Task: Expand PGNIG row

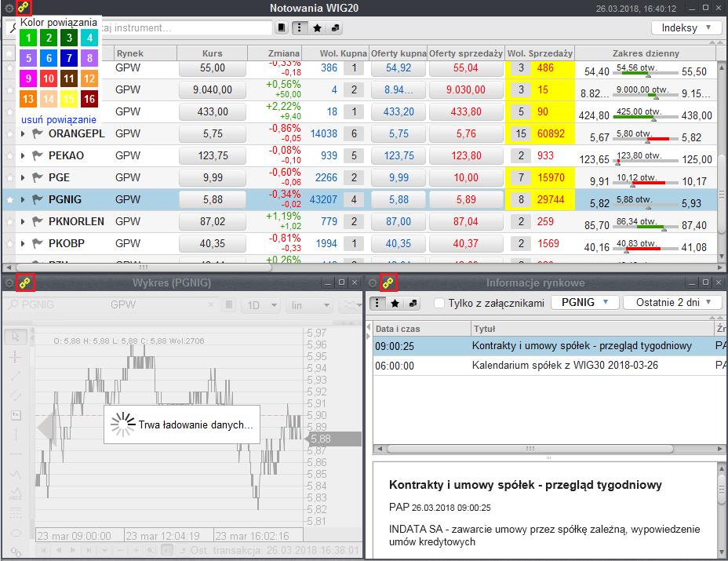Action: pos(23,200)
